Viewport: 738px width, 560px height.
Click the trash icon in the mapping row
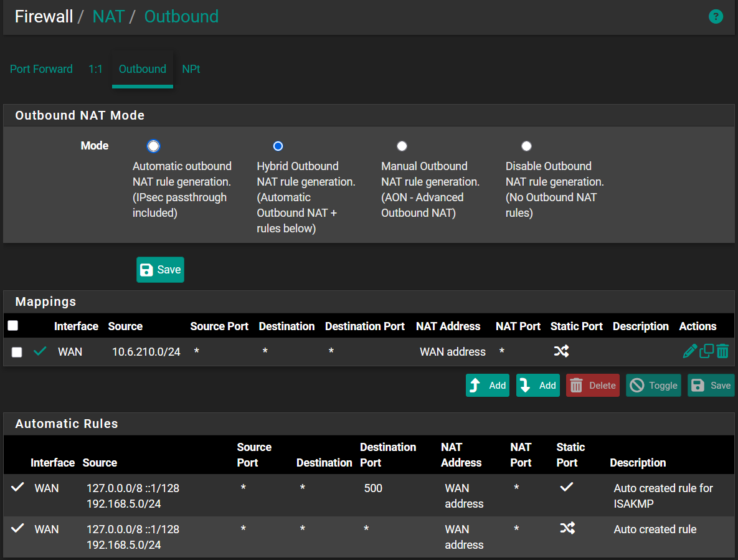722,352
